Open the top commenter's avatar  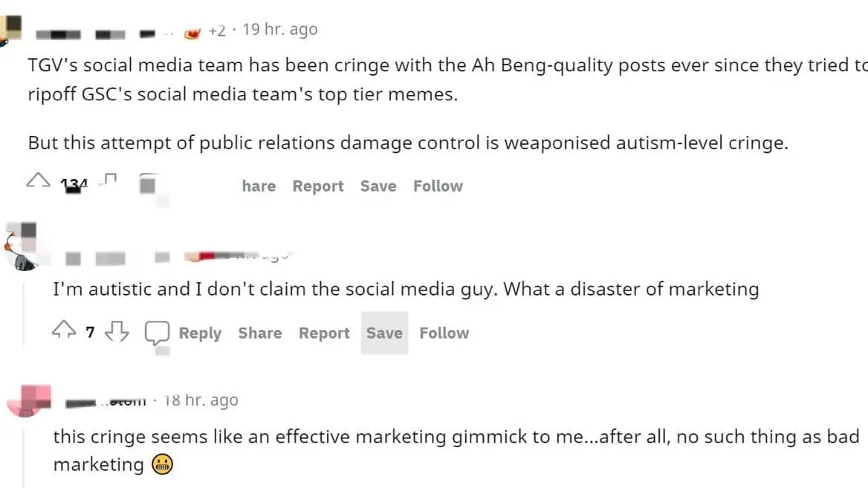coord(11,29)
